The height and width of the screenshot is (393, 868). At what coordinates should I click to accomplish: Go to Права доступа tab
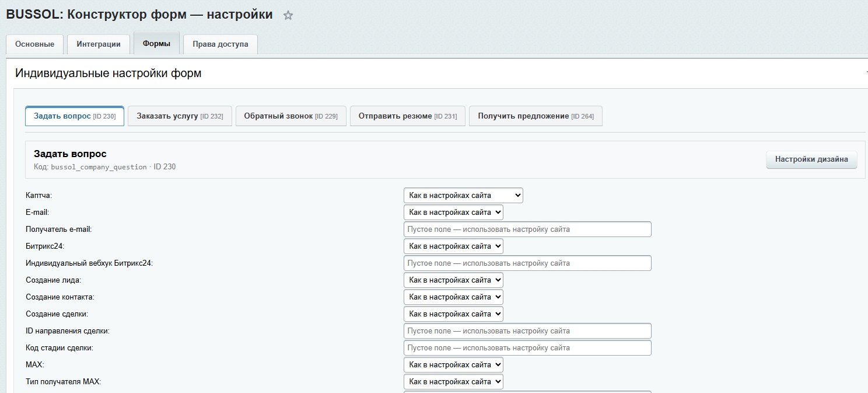[x=220, y=44]
